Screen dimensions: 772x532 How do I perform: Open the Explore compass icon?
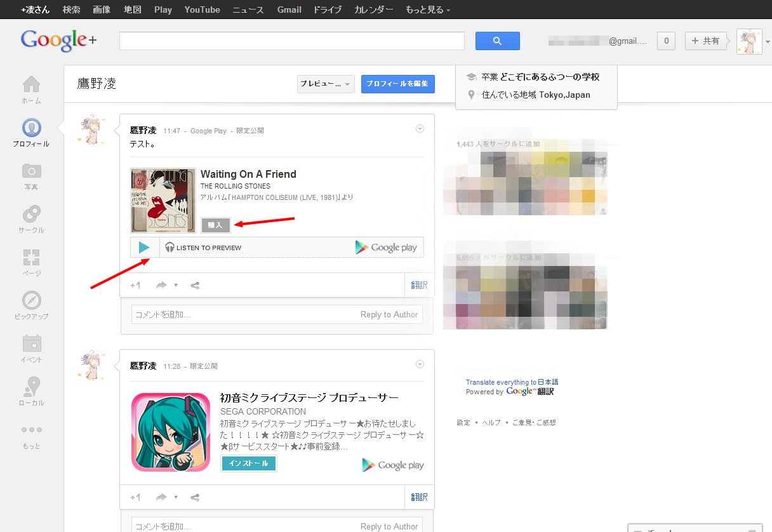pos(31,301)
